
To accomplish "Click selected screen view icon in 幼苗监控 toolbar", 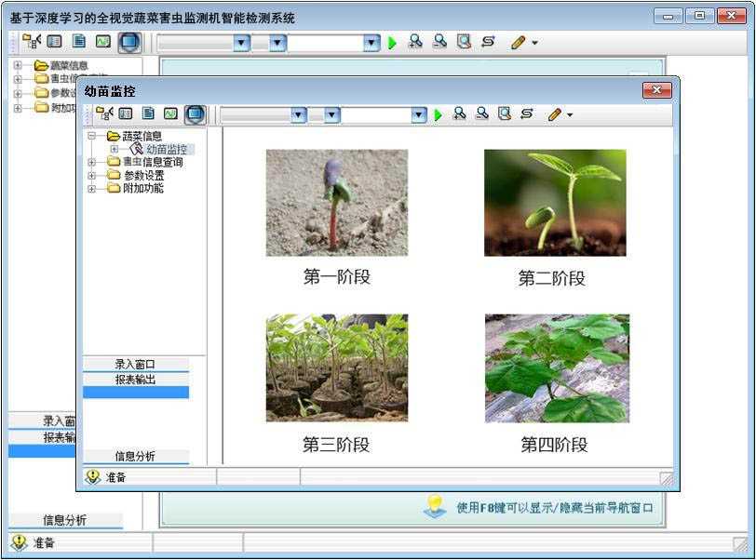I will click(x=195, y=114).
